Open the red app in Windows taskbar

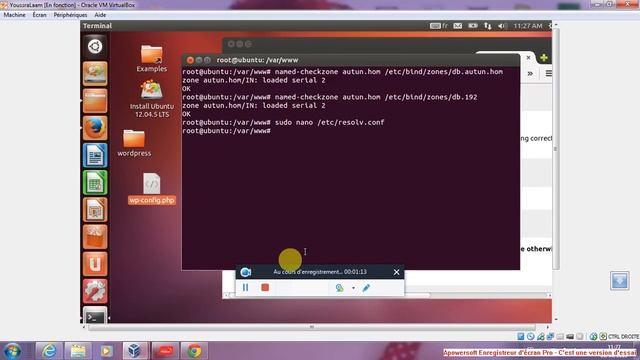(165, 351)
